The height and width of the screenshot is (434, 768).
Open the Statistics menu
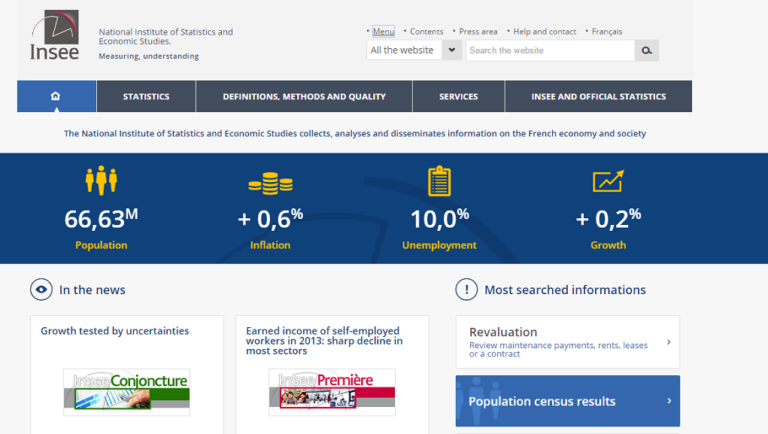point(146,96)
